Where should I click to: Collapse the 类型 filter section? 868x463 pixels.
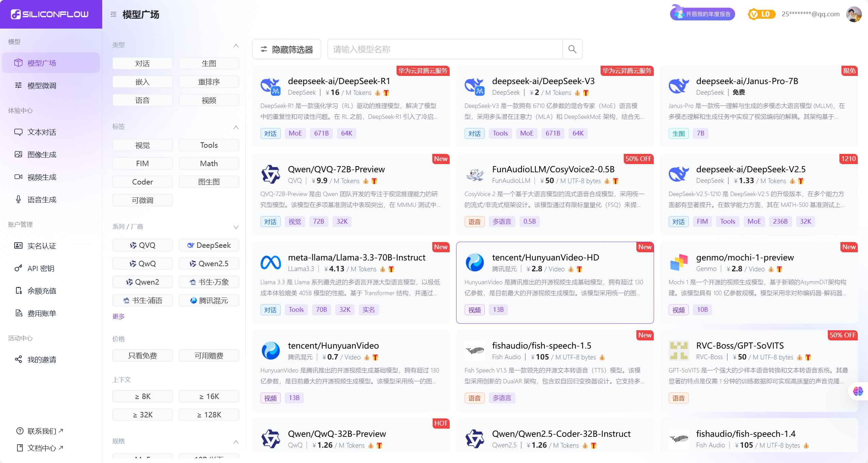236,45
